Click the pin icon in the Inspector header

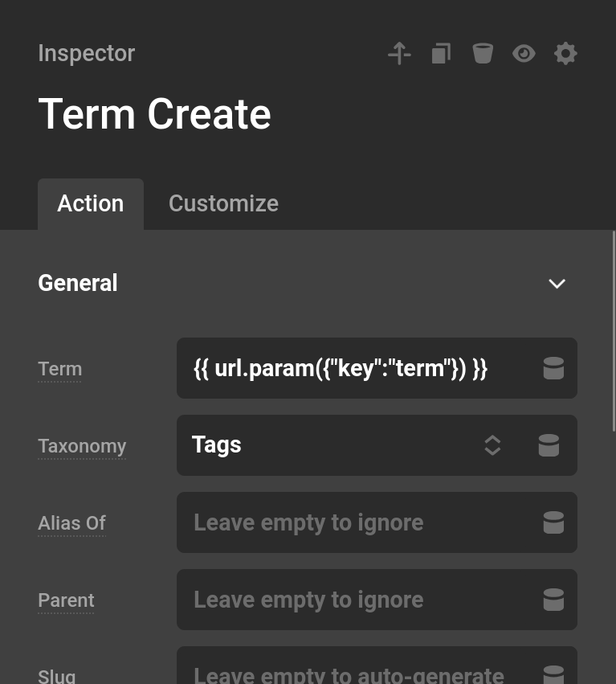[398, 53]
